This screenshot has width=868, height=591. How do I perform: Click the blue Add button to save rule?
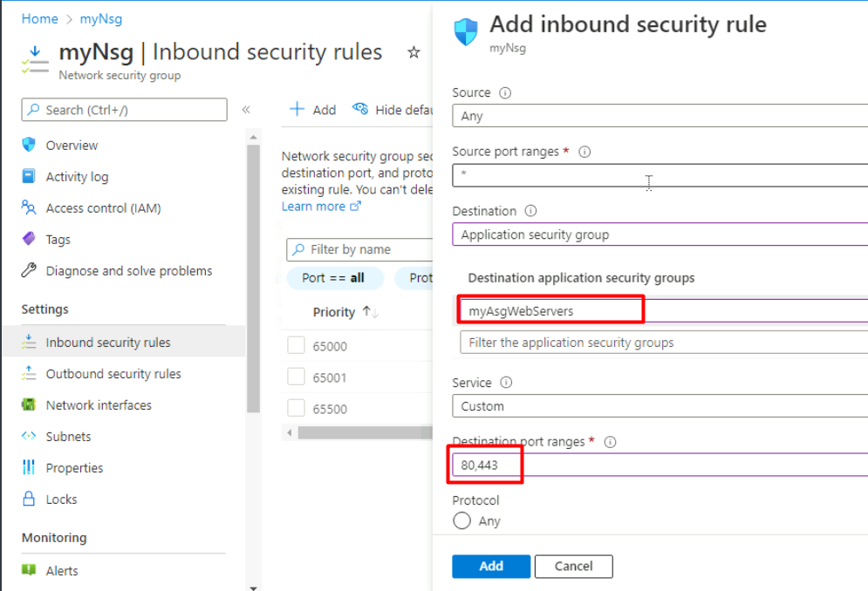coord(491,566)
